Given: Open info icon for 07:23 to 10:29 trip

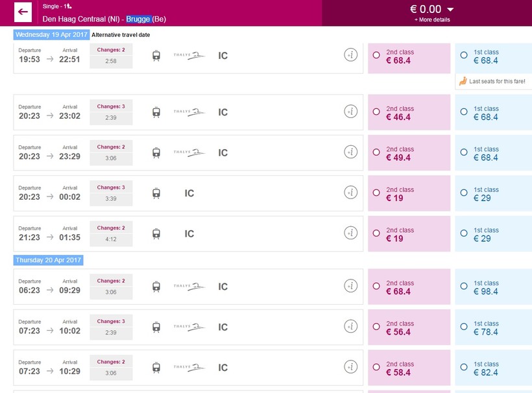Looking at the screenshot, I should coord(350,367).
